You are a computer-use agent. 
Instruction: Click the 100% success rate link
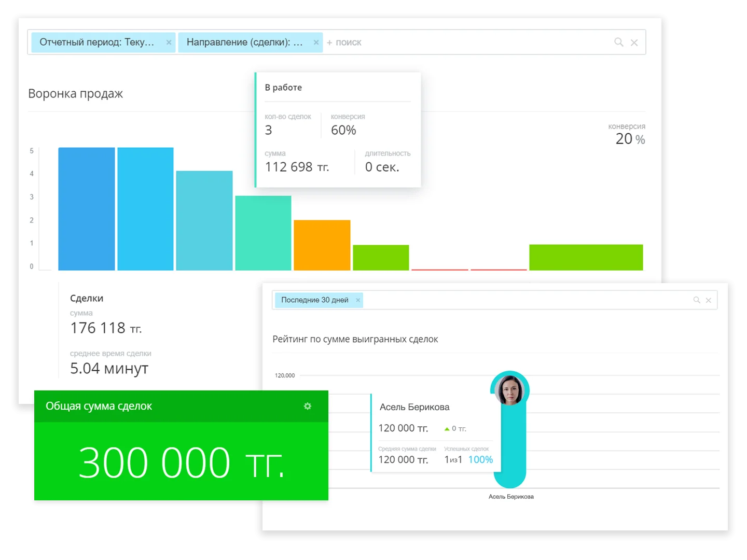click(x=480, y=460)
